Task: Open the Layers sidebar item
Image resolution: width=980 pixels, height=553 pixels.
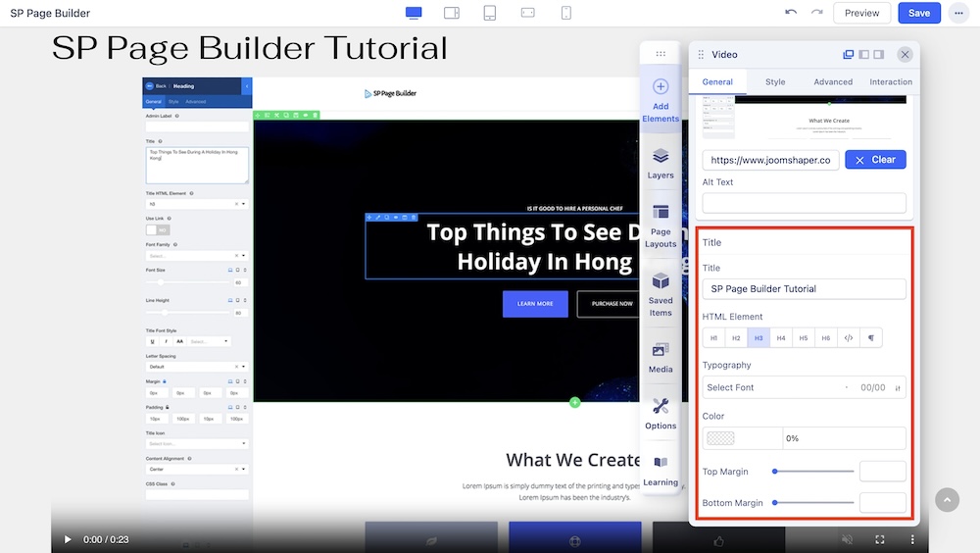Action: pyautogui.click(x=661, y=164)
